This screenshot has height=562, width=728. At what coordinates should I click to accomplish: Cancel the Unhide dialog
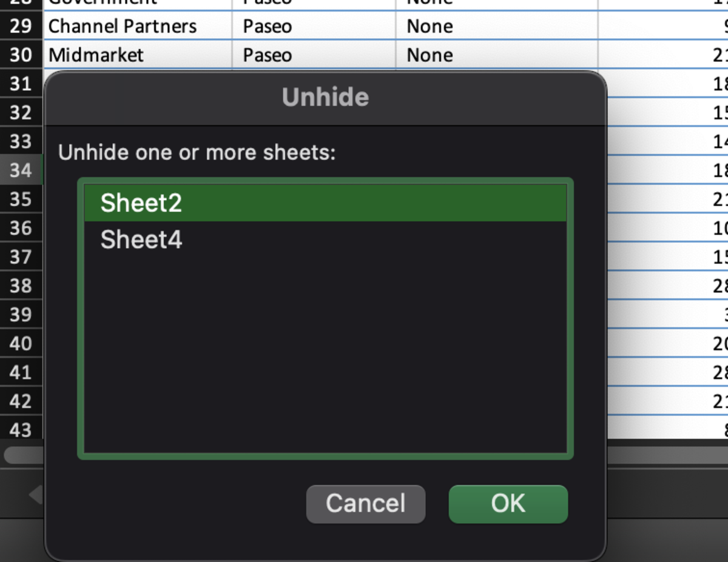pos(365,503)
